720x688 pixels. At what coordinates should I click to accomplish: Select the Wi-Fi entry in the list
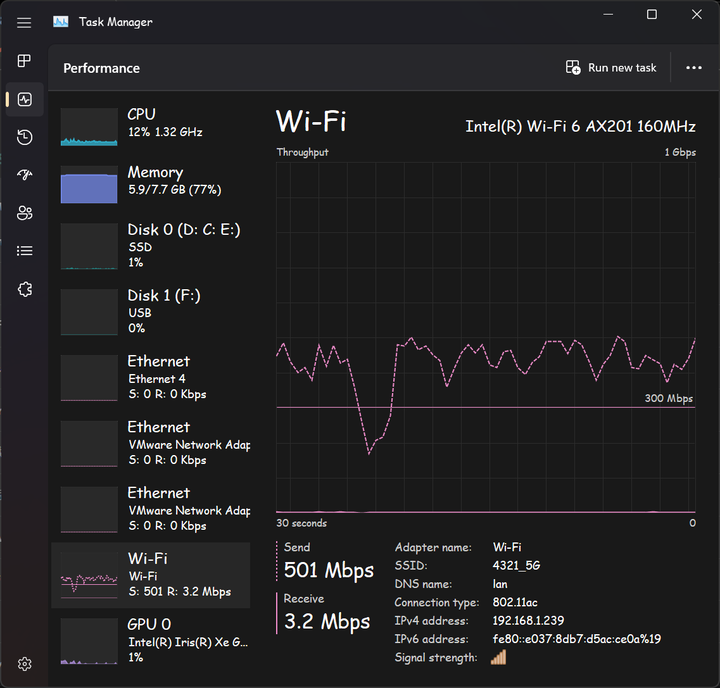pyautogui.click(x=151, y=575)
